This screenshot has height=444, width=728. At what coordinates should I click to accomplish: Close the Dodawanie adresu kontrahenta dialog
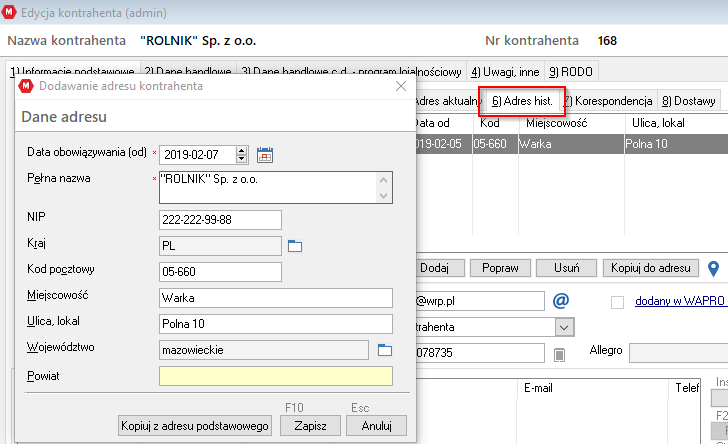tap(401, 86)
